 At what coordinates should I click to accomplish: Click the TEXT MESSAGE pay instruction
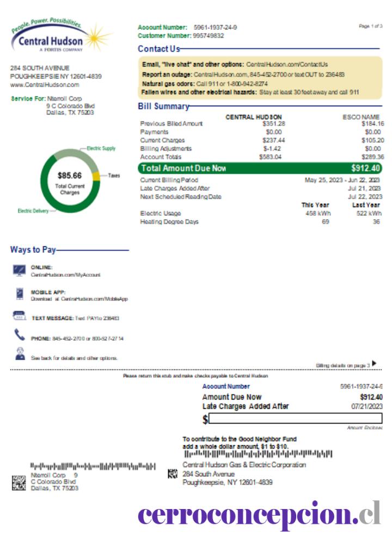(x=75, y=318)
